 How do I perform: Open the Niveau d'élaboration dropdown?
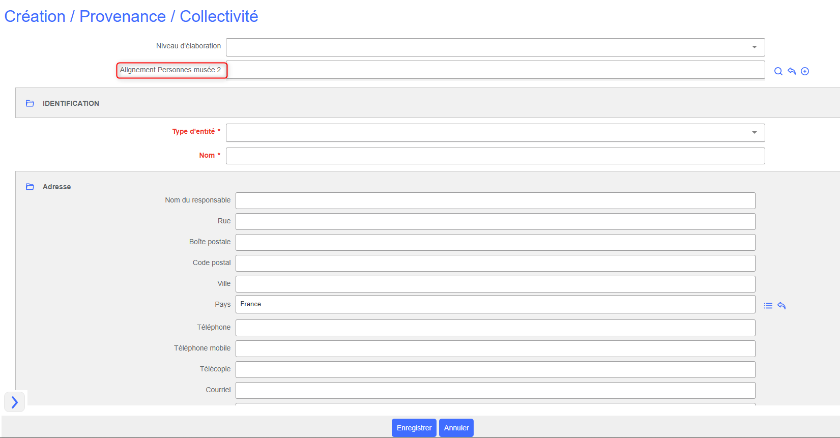tap(495, 47)
